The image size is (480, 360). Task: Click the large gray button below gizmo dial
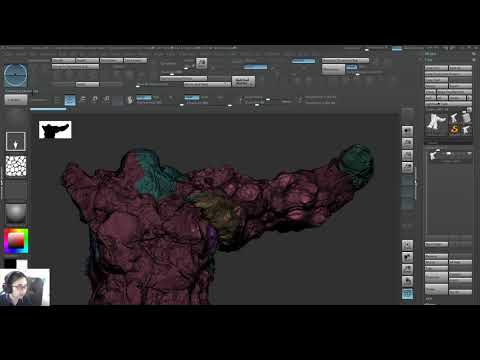point(16,100)
